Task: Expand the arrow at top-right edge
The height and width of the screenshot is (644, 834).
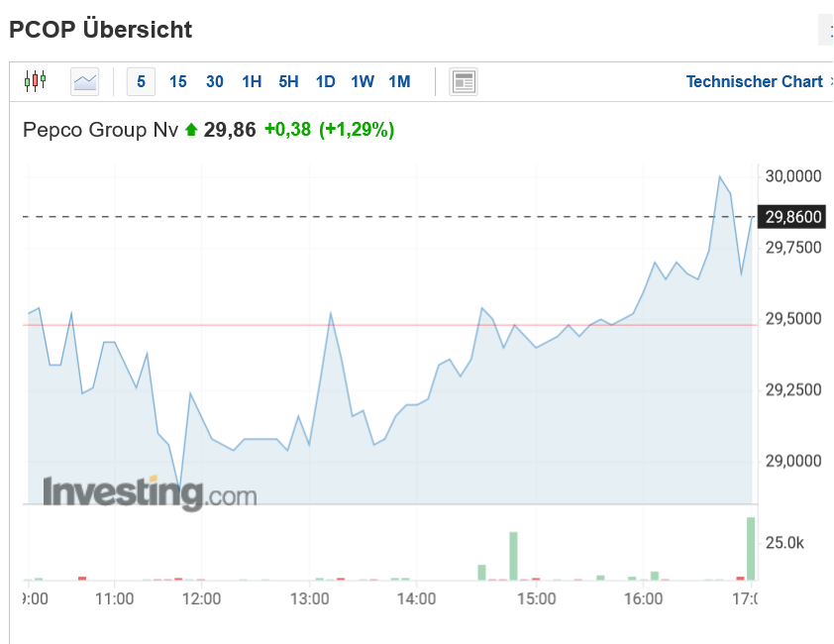Action: click(826, 31)
